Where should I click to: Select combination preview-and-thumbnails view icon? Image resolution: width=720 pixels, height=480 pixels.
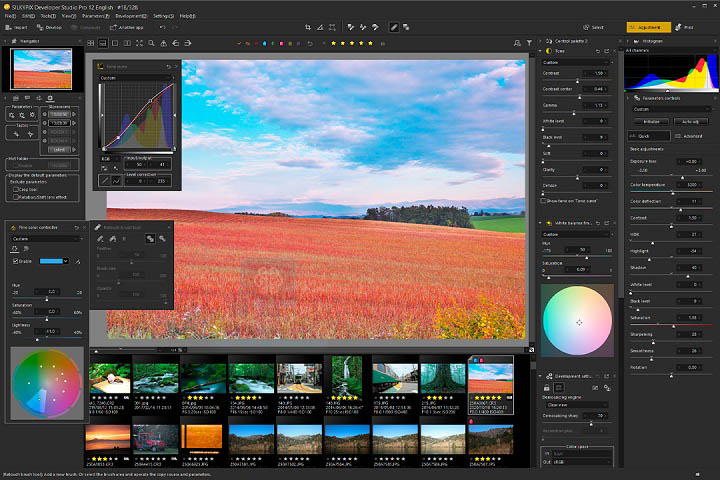tap(103, 43)
